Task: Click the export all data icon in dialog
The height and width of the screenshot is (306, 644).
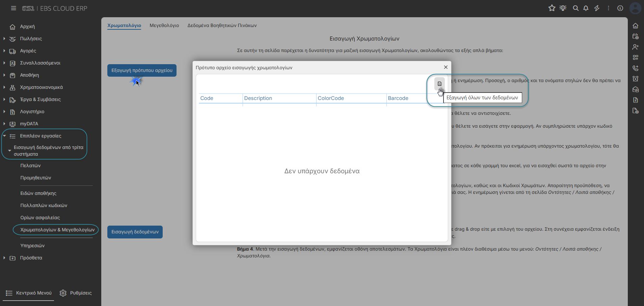Action: (x=439, y=84)
